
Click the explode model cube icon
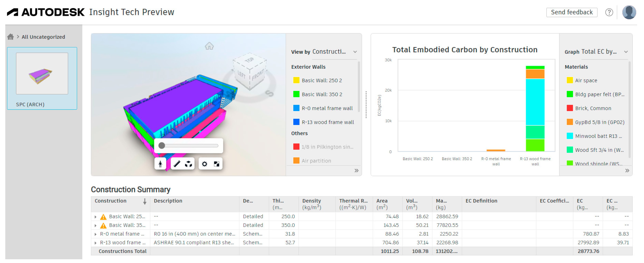[x=188, y=164]
